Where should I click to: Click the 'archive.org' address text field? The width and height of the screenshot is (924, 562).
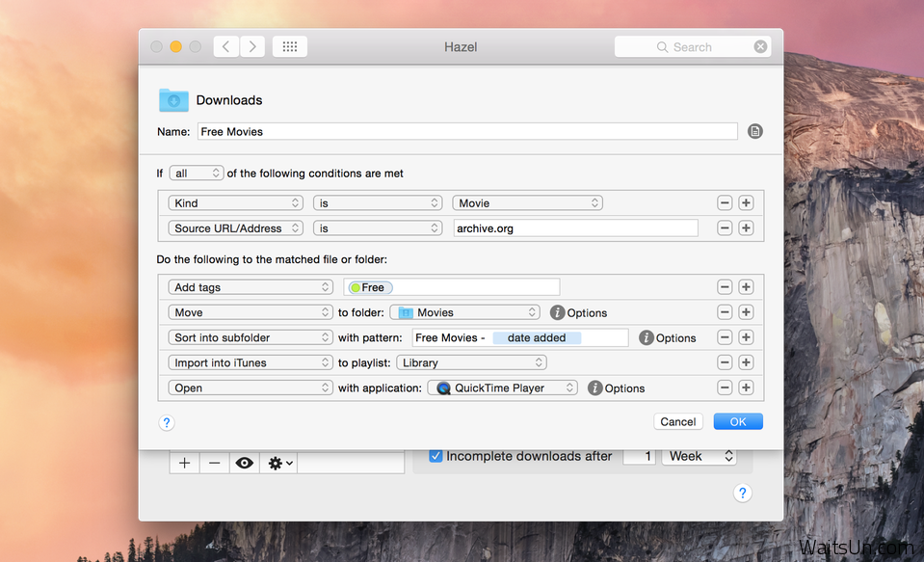pyautogui.click(x=576, y=228)
